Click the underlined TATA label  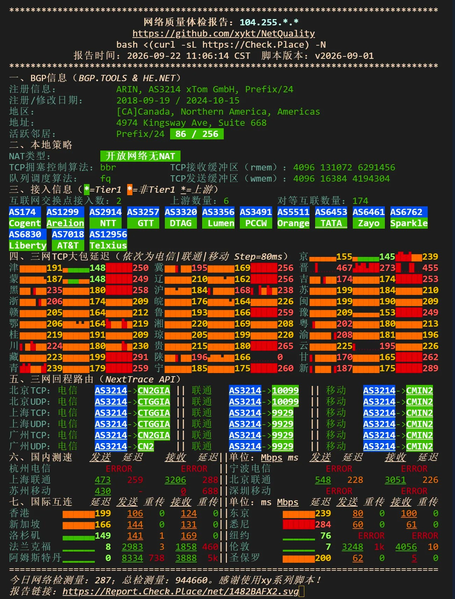(331, 223)
